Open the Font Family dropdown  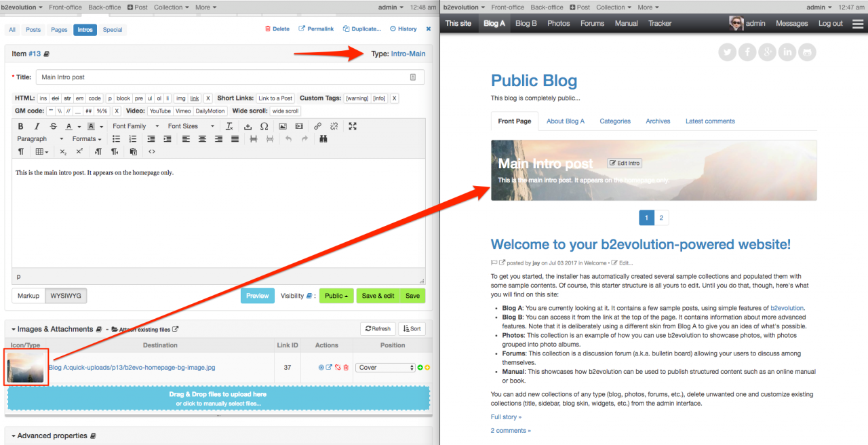(136, 126)
